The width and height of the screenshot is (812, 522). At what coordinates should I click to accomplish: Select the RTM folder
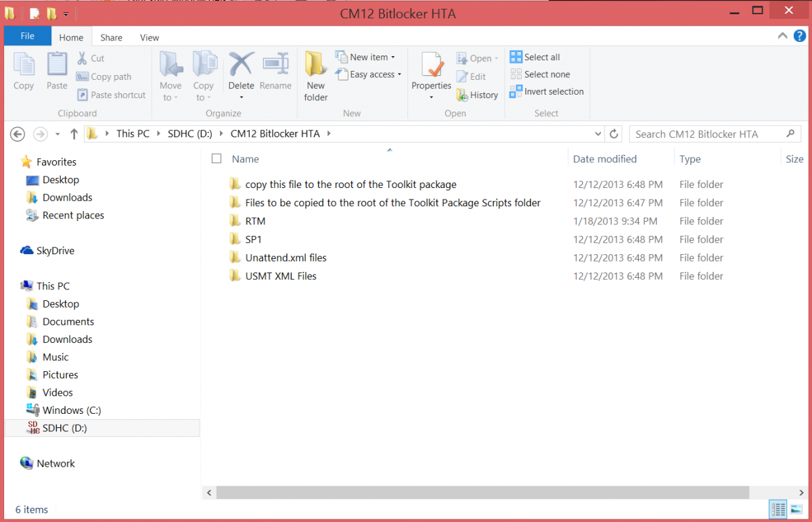(255, 221)
